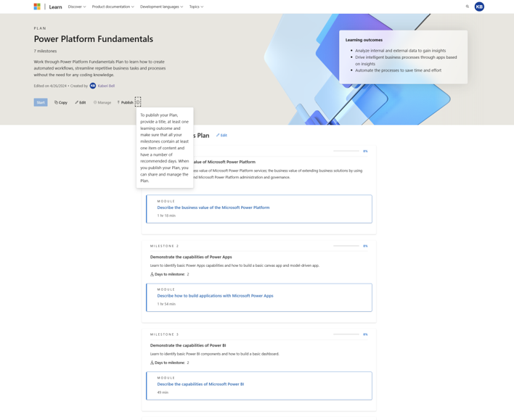The width and height of the screenshot is (514, 420).
Task: Click the Microsoft logo icon
Action: pyautogui.click(x=37, y=7)
